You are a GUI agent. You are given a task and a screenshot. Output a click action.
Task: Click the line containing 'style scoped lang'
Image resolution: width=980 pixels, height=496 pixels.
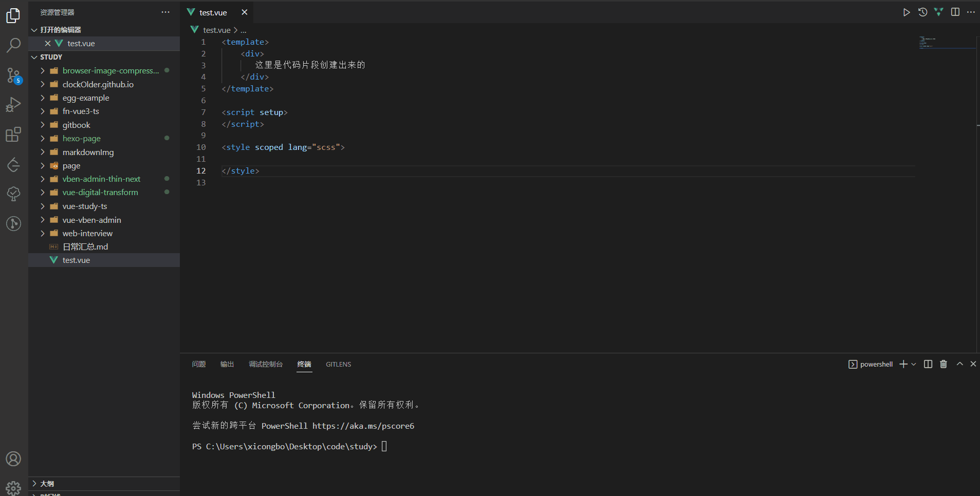(x=283, y=147)
